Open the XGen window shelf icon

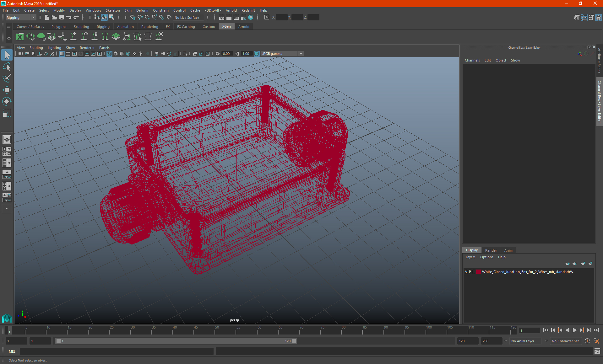tap(20, 37)
